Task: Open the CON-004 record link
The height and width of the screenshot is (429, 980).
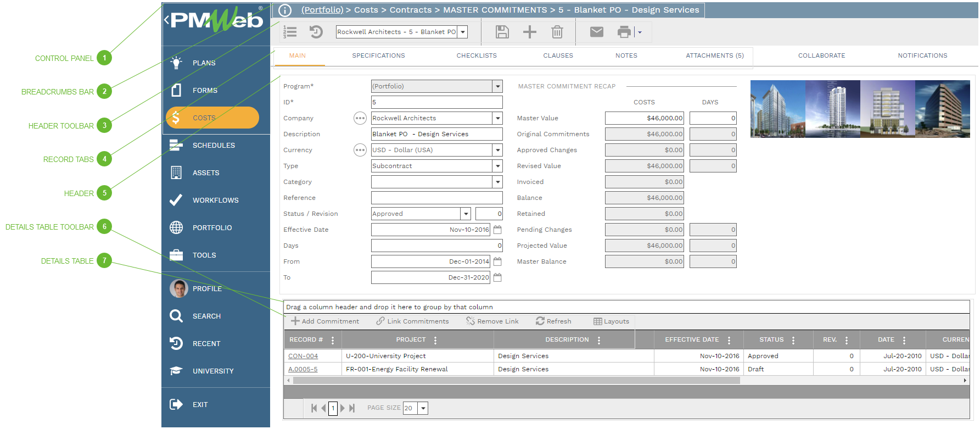Action: [303, 356]
